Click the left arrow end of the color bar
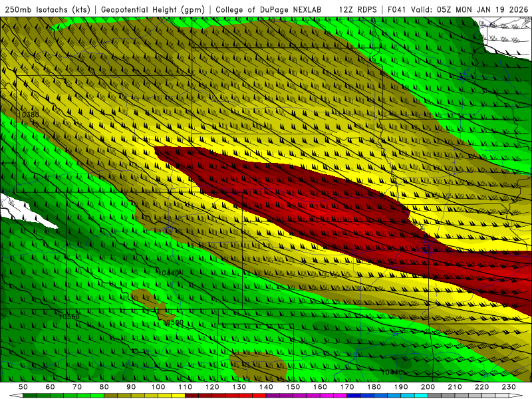 click(x=16, y=395)
